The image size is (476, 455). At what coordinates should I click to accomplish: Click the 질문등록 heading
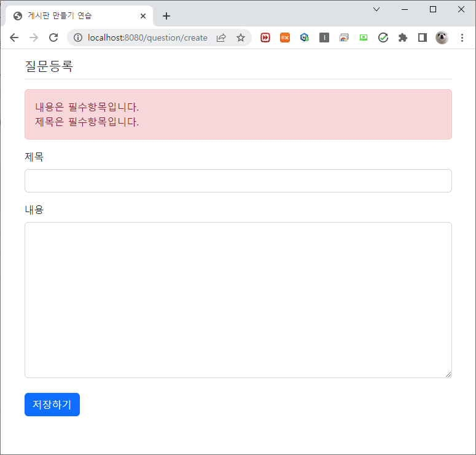[49, 66]
